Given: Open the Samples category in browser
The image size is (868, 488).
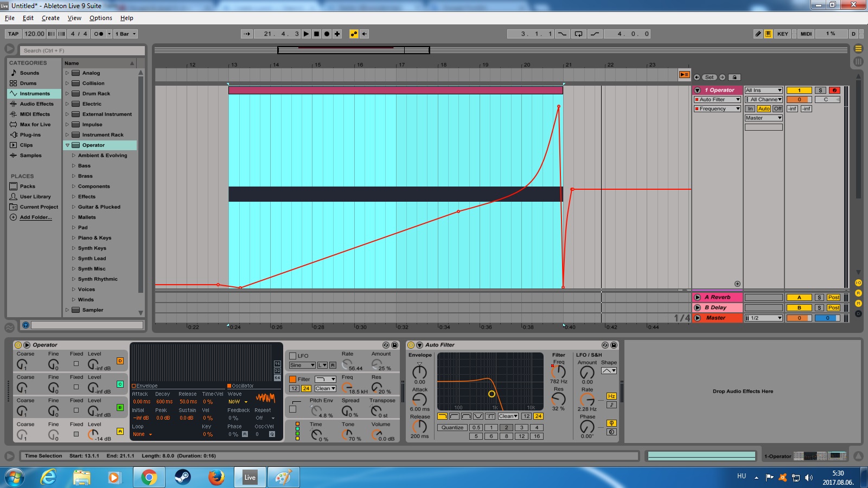Looking at the screenshot, I should pos(30,155).
